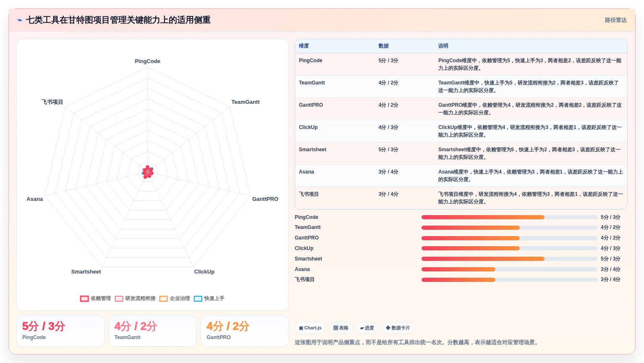Click the radar data cluster at chart center
Image resolution: width=644 pixels, height=363 pixels.
coord(147,172)
